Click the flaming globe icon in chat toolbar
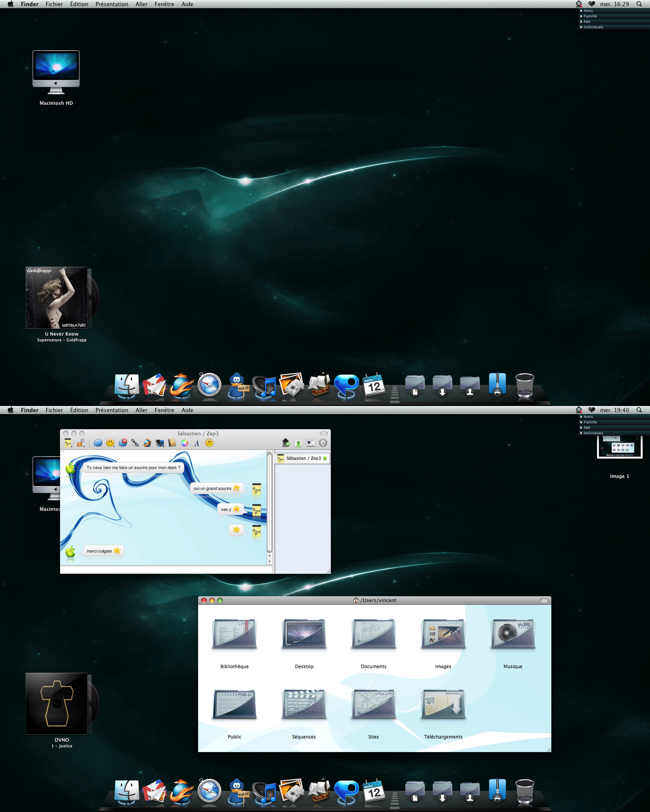The width and height of the screenshot is (650, 812). [x=147, y=443]
